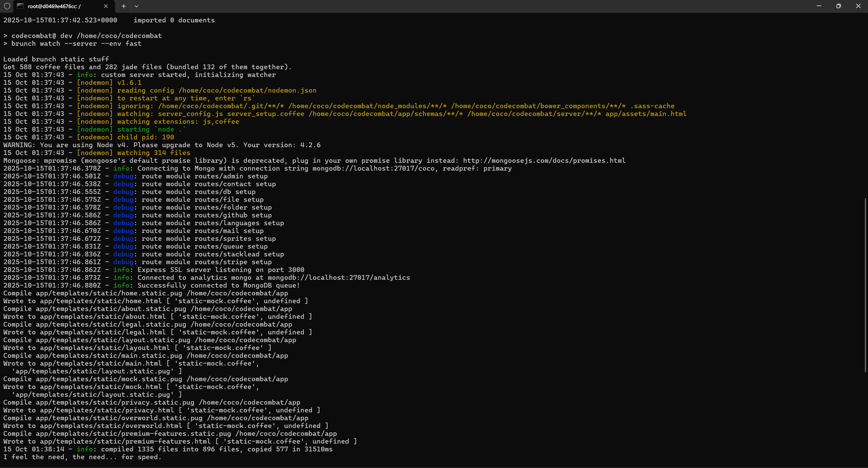This screenshot has height=468, width=868.
Task: Open a new terminal tab with the plus icon
Action: coord(123,6)
